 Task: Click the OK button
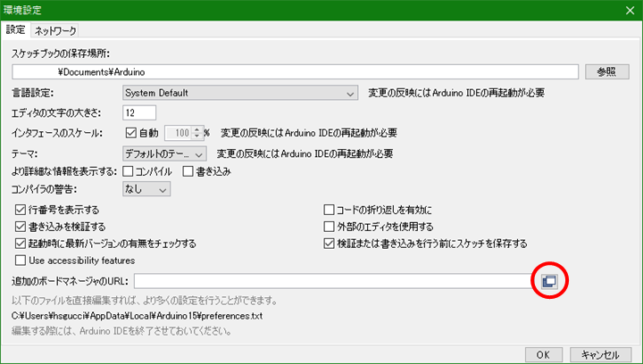click(543, 354)
